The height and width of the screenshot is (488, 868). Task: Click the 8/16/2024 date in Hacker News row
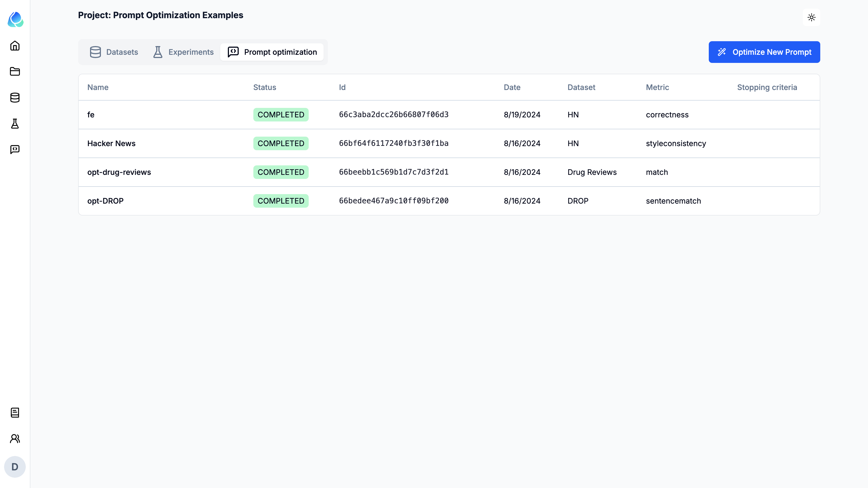click(522, 143)
